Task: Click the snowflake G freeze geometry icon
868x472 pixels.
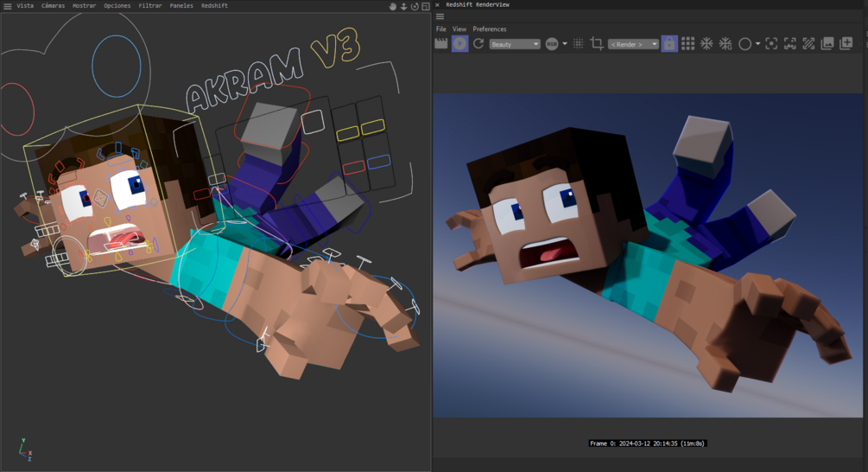Action: [725, 44]
